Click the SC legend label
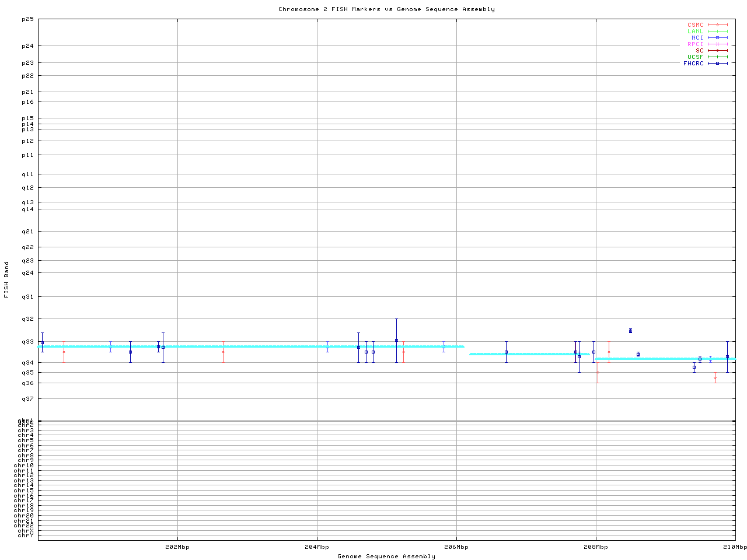 click(699, 51)
